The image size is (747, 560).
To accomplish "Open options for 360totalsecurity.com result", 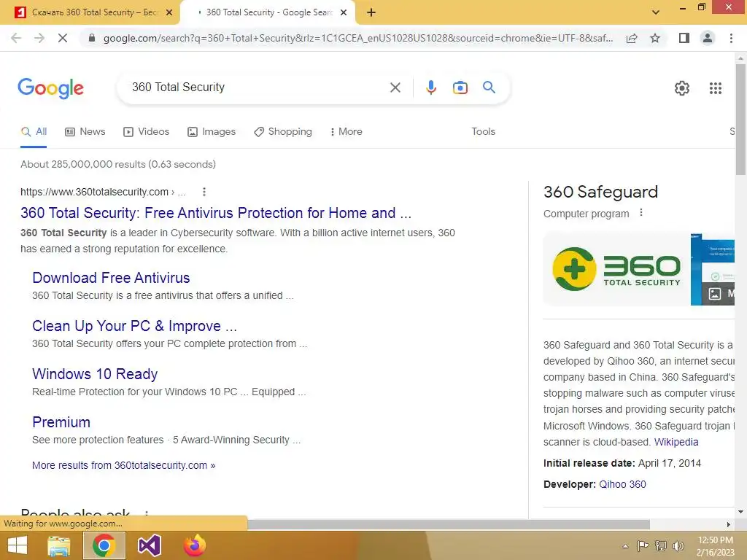I will tap(204, 192).
